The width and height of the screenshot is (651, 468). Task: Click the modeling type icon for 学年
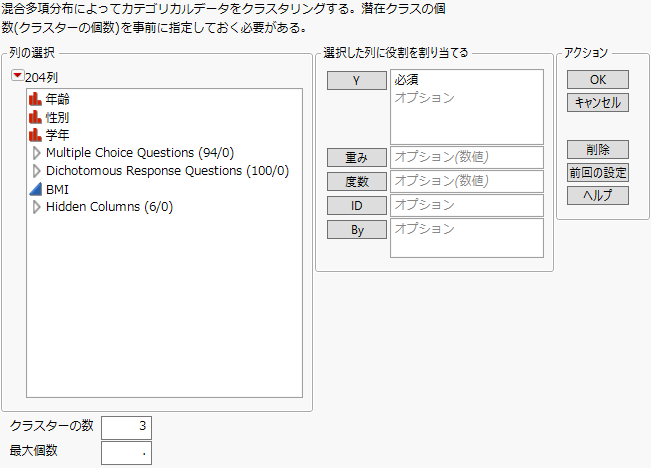click(x=38, y=135)
